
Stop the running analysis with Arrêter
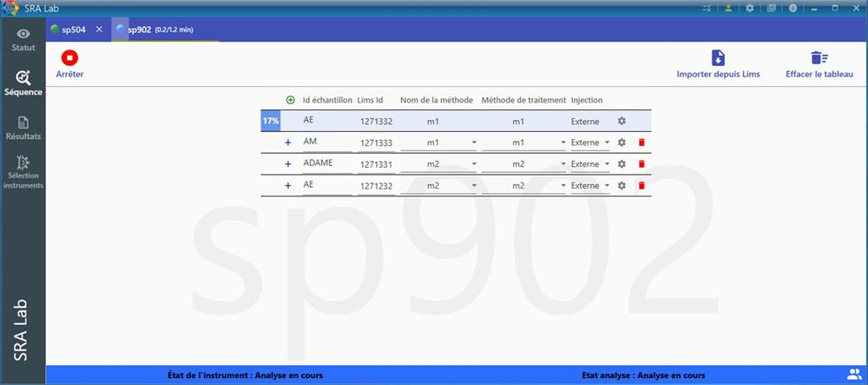pyautogui.click(x=69, y=59)
